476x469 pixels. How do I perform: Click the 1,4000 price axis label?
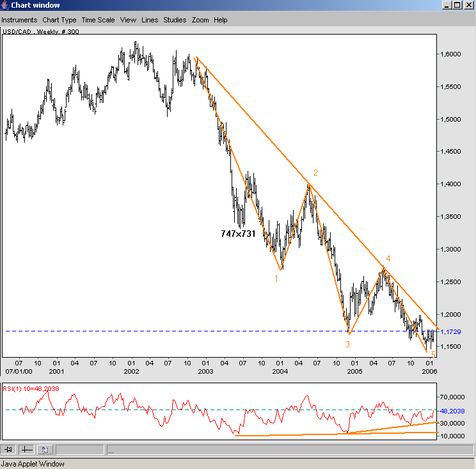pyautogui.click(x=450, y=184)
